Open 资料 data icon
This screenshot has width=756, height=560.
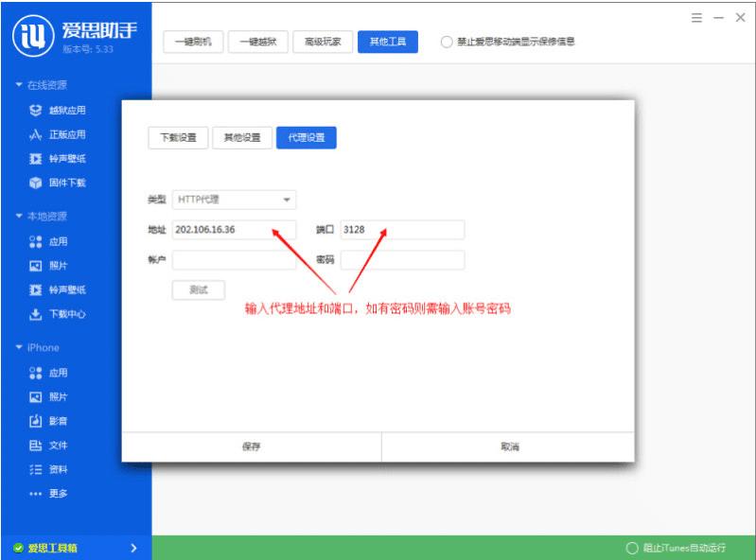(x=35, y=469)
